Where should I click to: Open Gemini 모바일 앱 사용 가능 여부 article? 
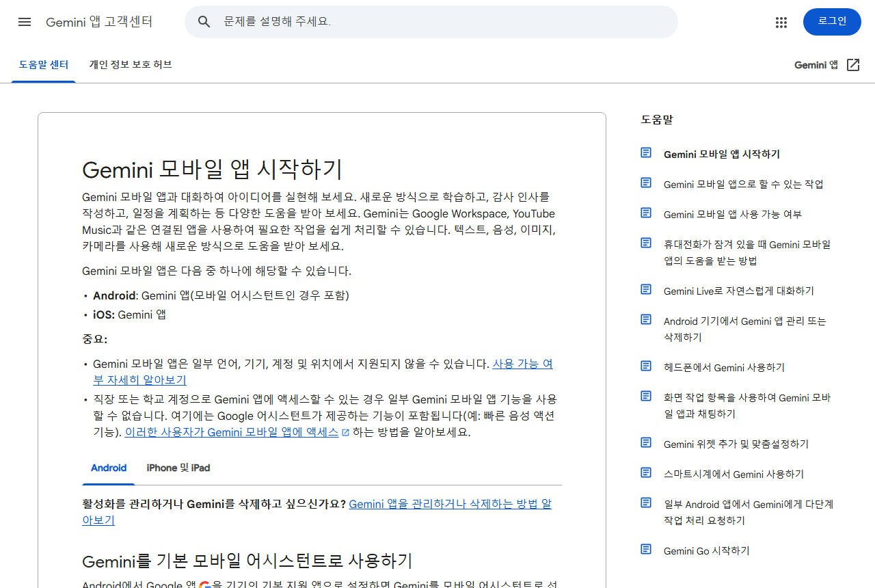click(x=732, y=215)
